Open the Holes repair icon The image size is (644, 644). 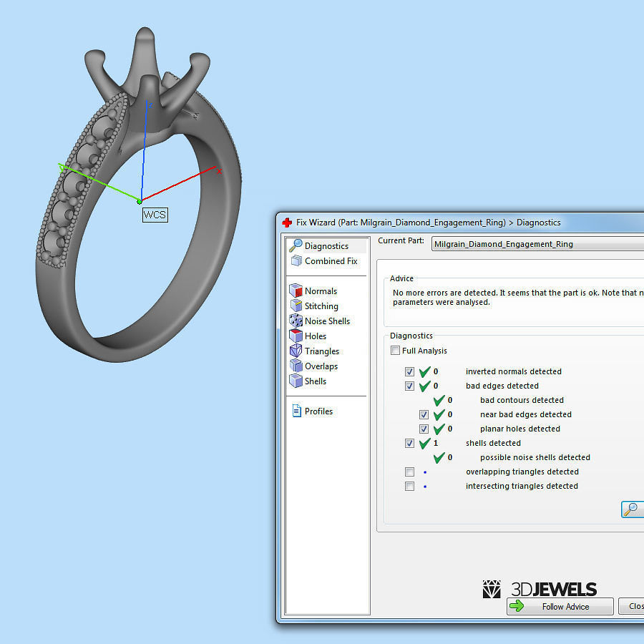tap(296, 336)
